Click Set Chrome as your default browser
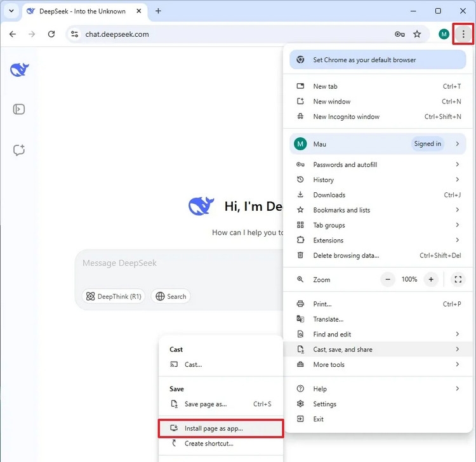 tap(378, 60)
